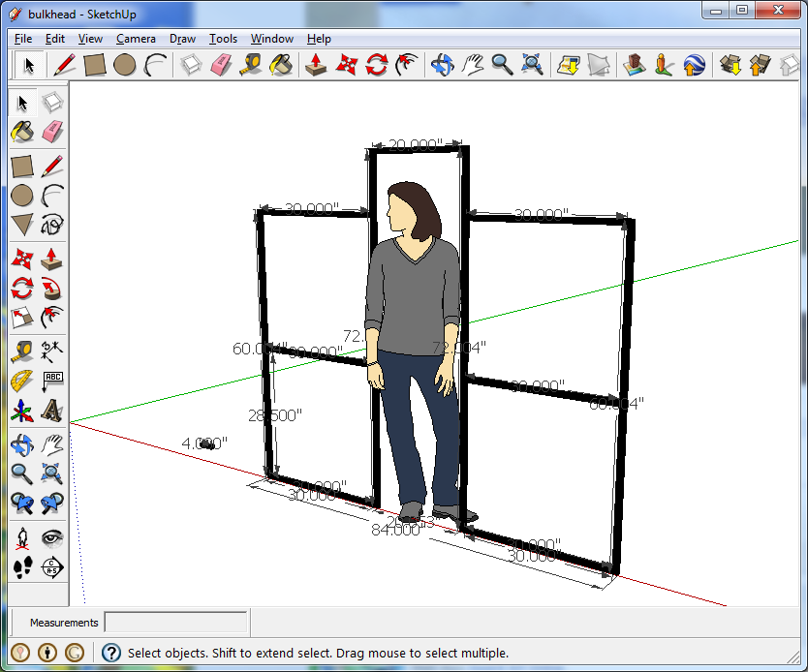
Task: Open the Draw menu
Action: 182,39
